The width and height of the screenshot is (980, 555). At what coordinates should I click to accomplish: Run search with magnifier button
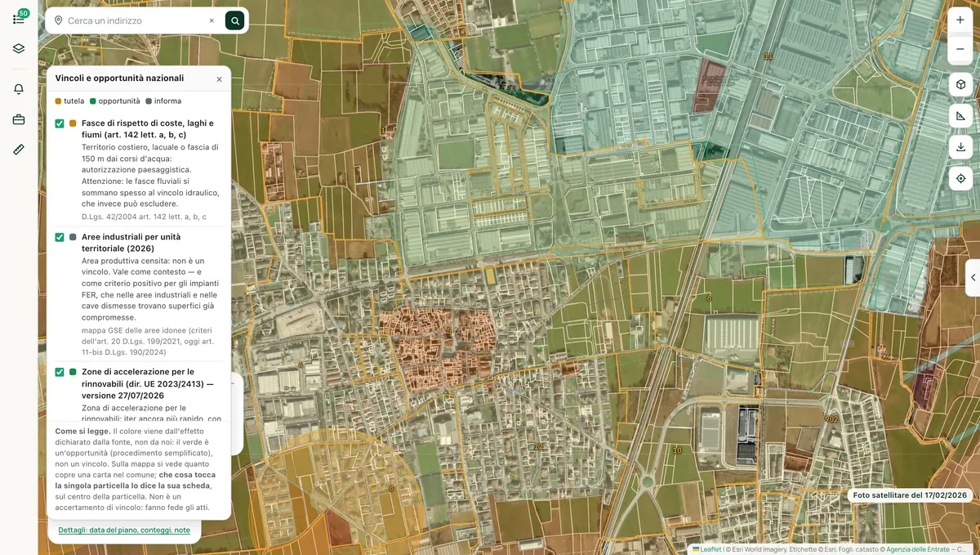coord(234,20)
